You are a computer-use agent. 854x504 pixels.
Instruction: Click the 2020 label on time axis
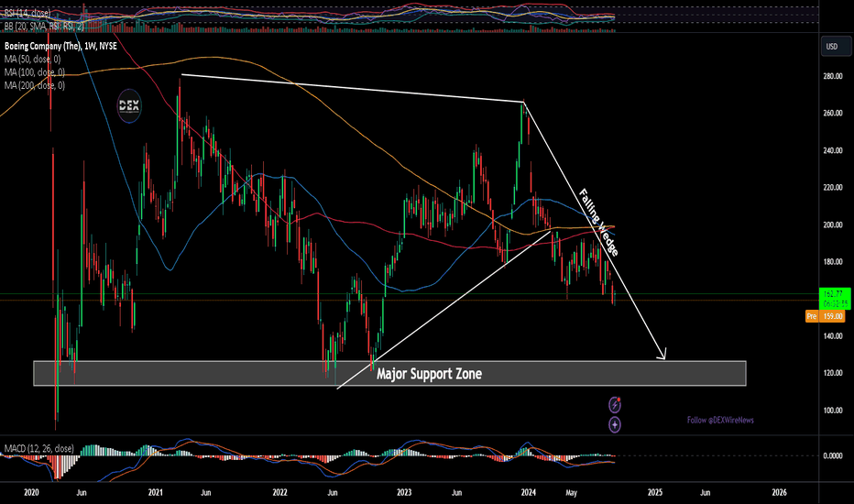(31, 493)
